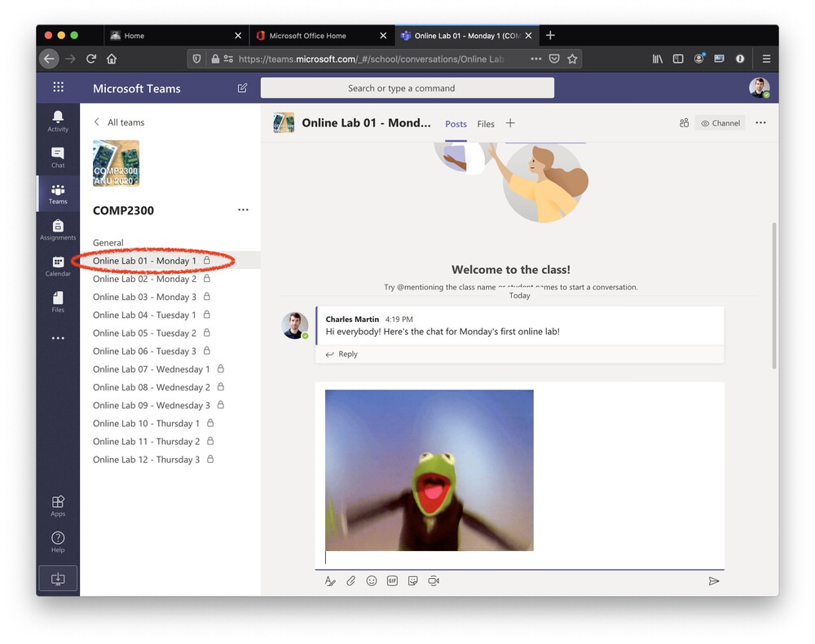
Task: Show more apps via the sidebar ellipsis
Action: point(58,337)
